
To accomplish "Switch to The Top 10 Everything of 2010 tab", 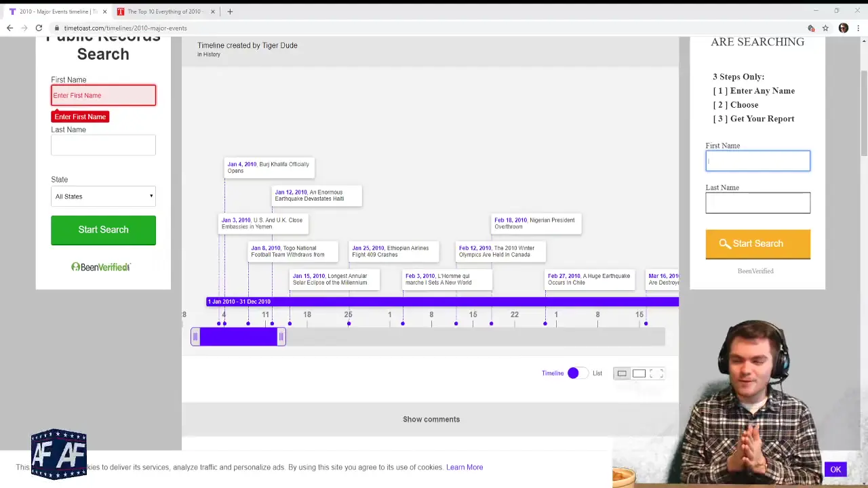I will [163, 12].
